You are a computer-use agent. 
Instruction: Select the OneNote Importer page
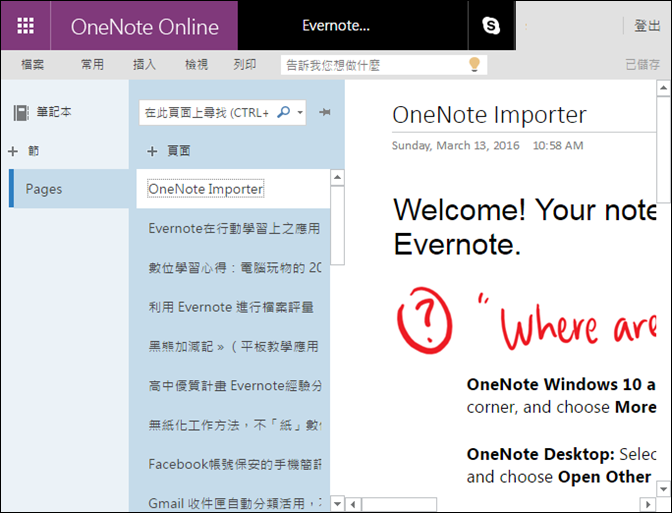233,189
